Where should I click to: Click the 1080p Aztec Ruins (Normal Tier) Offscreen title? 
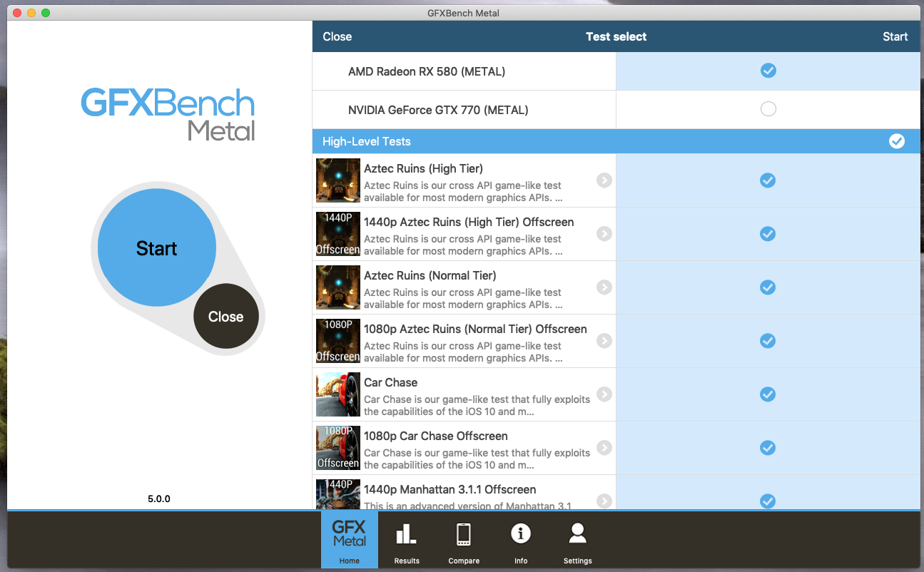pyautogui.click(x=475, y=330)
